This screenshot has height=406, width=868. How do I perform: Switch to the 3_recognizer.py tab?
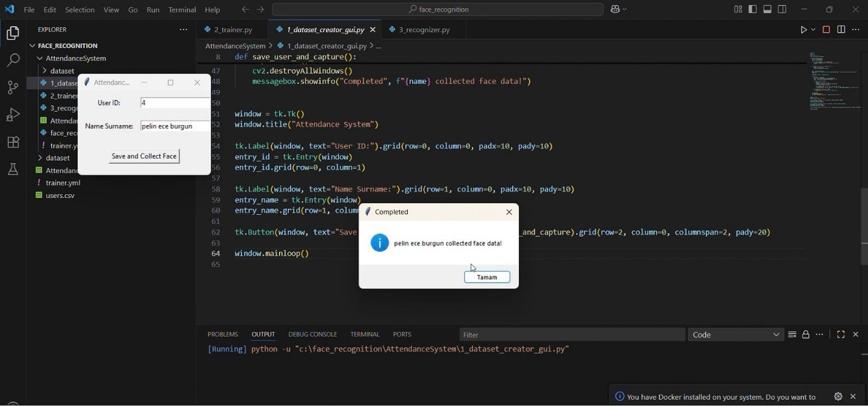point(424,30)
